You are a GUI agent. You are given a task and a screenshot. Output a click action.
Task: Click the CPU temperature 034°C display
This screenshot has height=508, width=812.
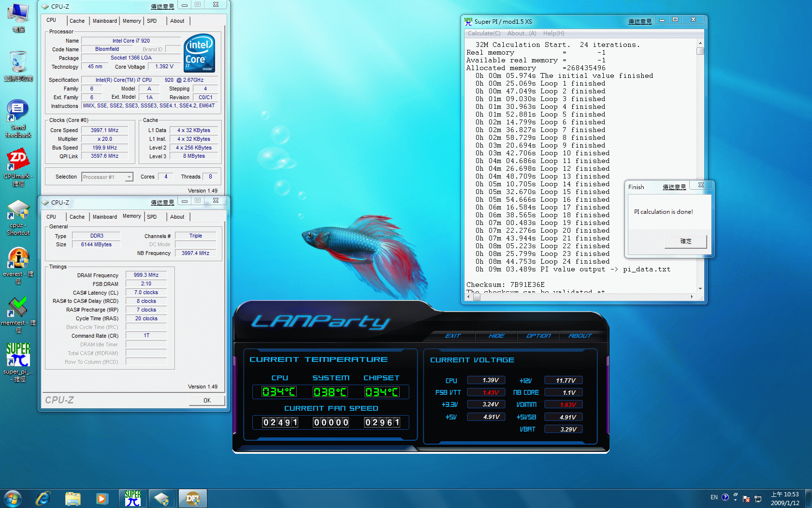click(x=279, y=392)
